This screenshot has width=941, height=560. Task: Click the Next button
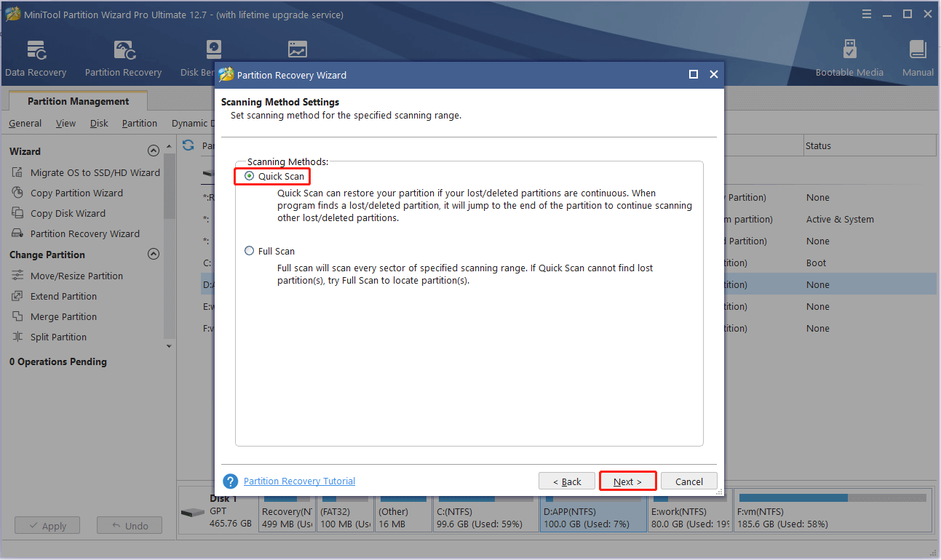coord(627,481)
